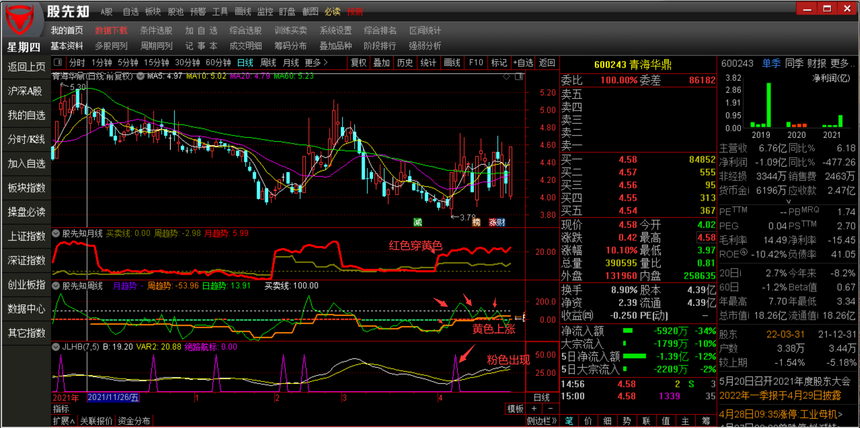
Task: Open the 工具 menu
Action: coord(220,12)
